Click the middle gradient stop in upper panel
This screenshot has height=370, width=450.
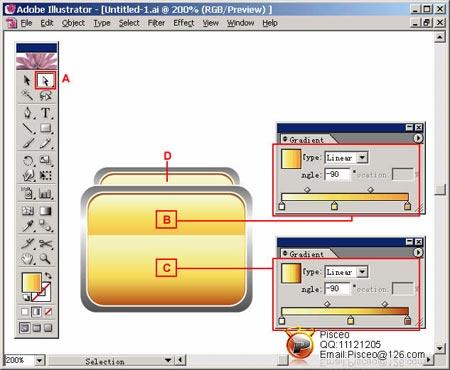[x=334, y=206]
